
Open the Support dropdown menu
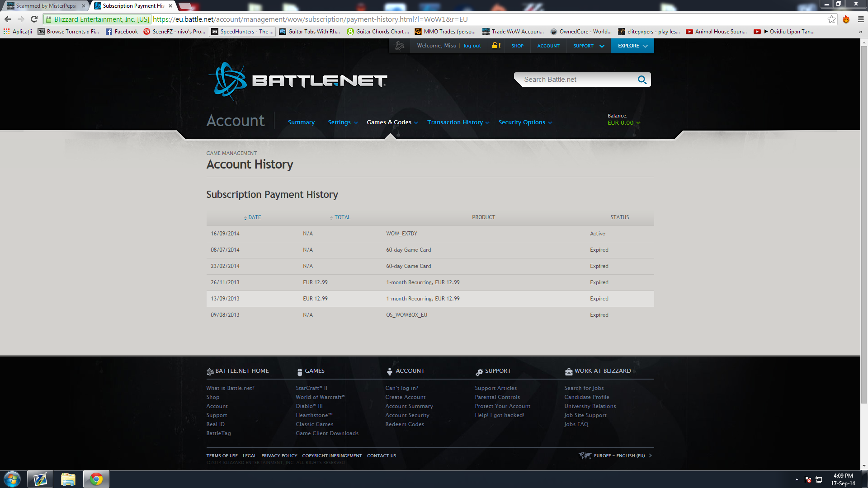click(588, 46)
